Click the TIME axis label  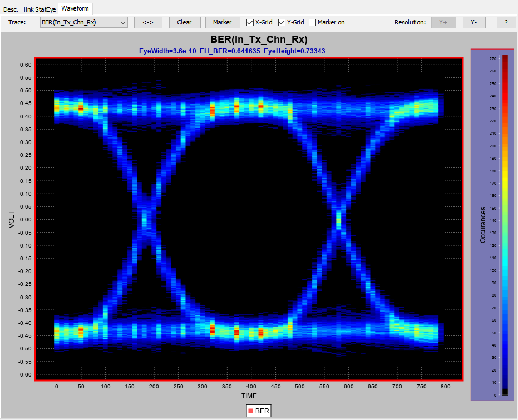[249, 396]
